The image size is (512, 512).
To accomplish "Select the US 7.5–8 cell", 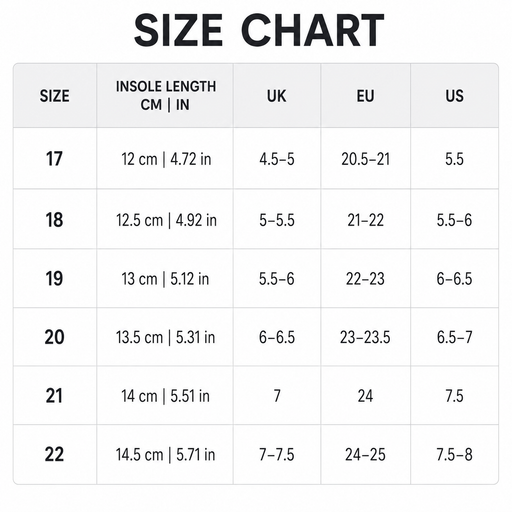I will (454, 455).
